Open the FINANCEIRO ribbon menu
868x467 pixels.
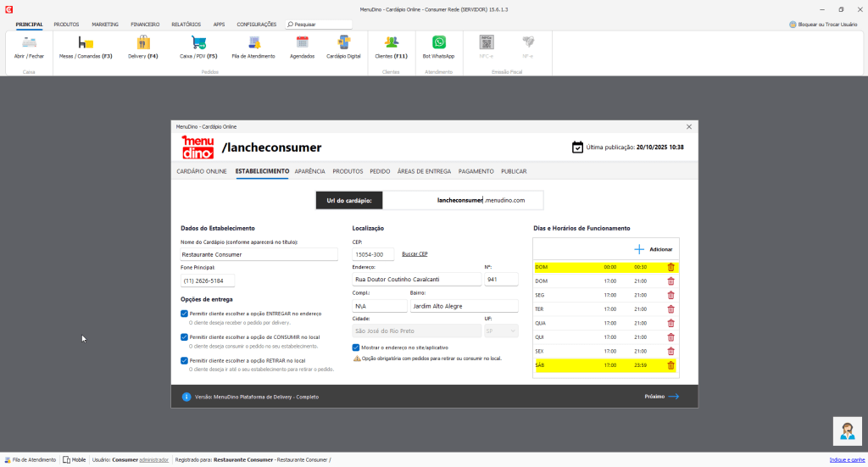pos(145,25)
